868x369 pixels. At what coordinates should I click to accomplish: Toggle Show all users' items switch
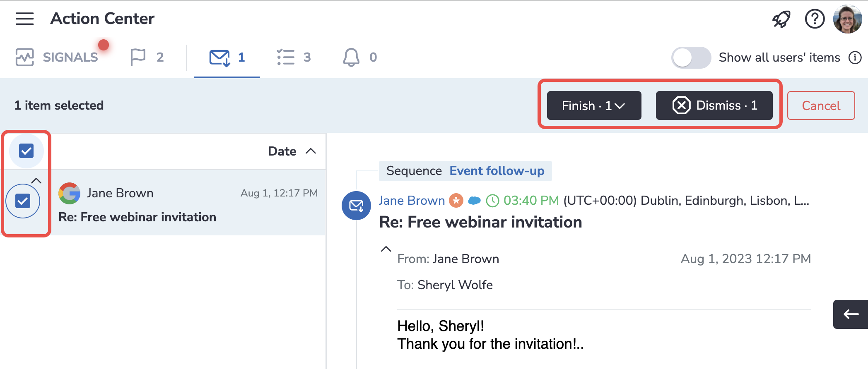690,58
